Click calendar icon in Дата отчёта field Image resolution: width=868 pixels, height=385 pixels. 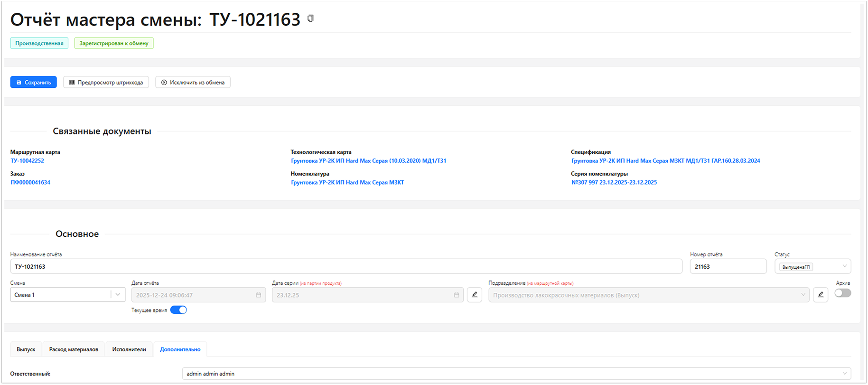coord(259,295)
